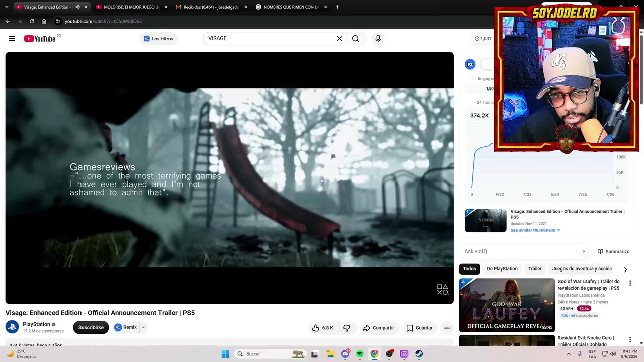The height and width of the screenshot is (362, 644).
Task: View site information for youtube.com
Action: (58, 21)
